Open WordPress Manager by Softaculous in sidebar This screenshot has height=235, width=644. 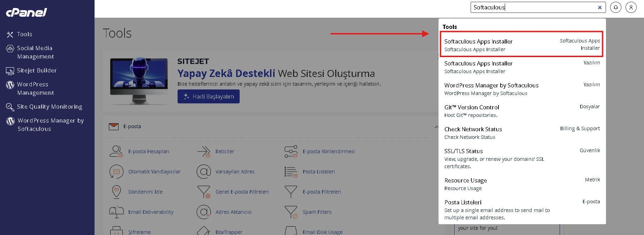point(51,125)
